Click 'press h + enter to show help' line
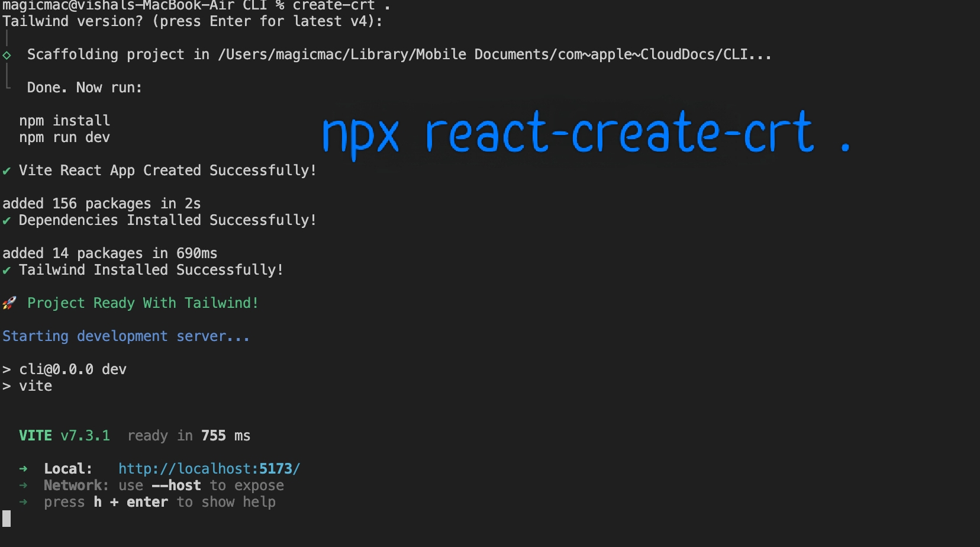 click(x=160, y=502)
